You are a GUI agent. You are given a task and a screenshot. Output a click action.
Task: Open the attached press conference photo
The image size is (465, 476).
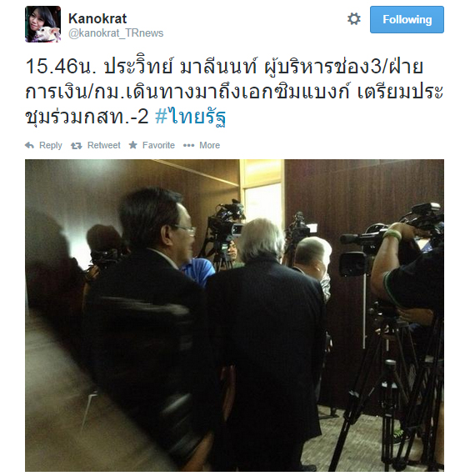tap(234, 315)
